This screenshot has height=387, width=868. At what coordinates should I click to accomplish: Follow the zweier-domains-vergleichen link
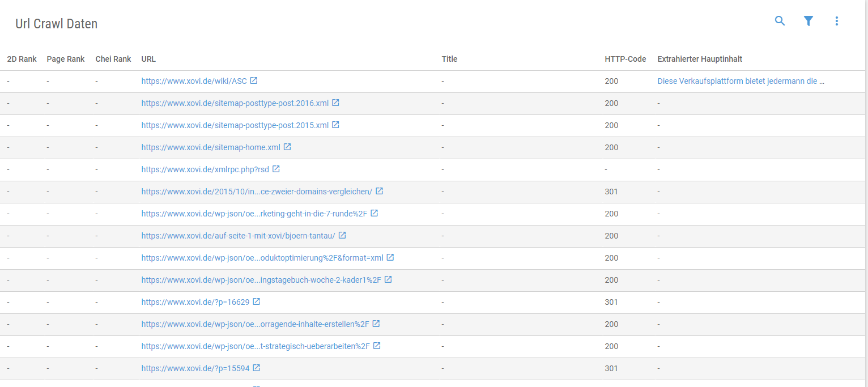coord(257,192)
